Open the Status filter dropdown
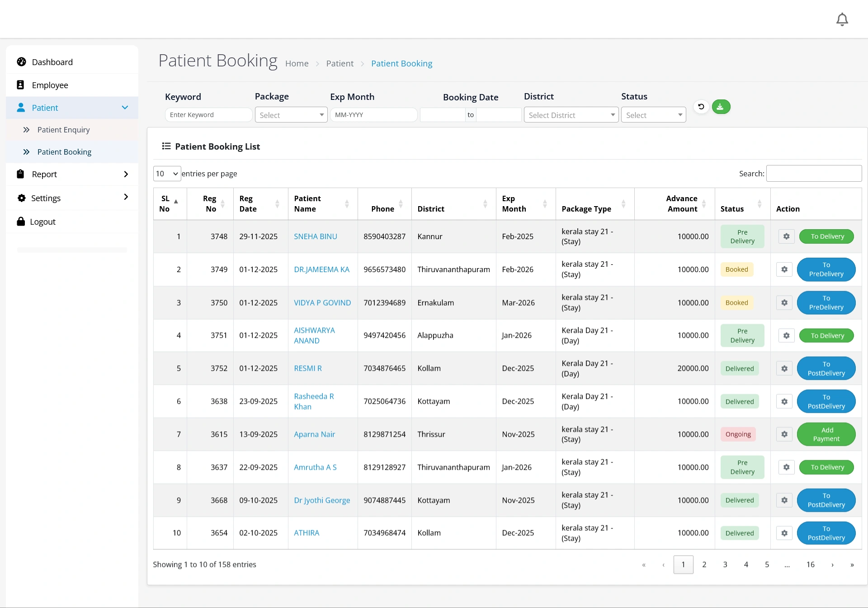Viewport: 868px width, 608px height. [x=653, y=115]
